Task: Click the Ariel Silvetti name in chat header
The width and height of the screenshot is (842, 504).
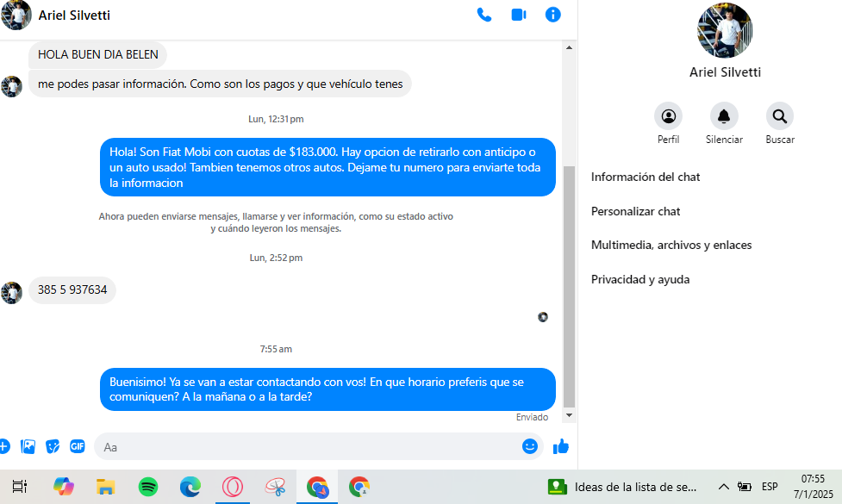Action: [x=74, y=15]
